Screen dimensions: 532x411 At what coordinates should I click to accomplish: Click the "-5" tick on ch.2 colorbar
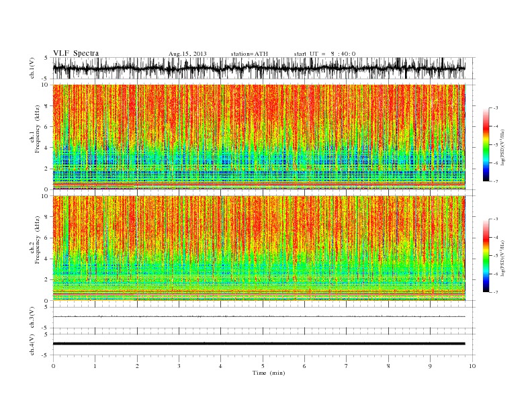tap(494, 255)
